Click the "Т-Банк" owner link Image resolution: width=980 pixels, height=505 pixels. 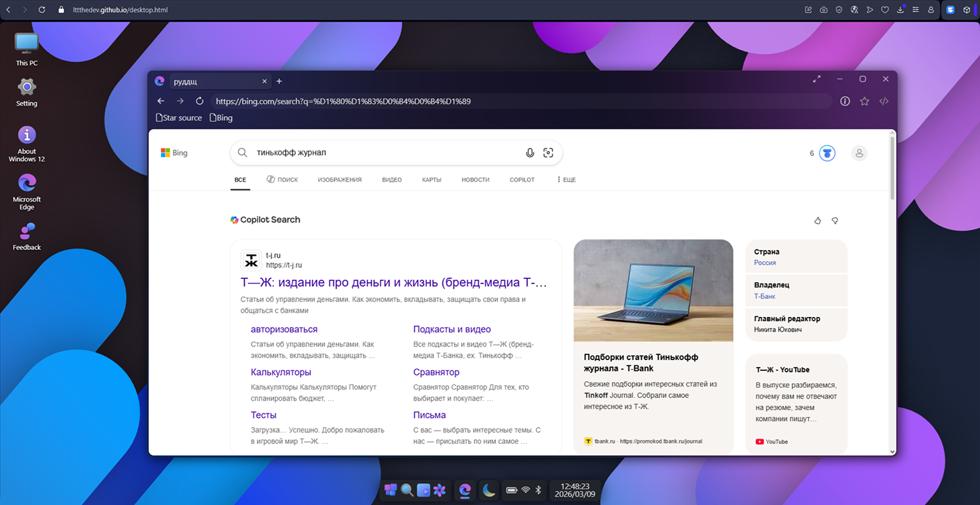tap(765, 296)
